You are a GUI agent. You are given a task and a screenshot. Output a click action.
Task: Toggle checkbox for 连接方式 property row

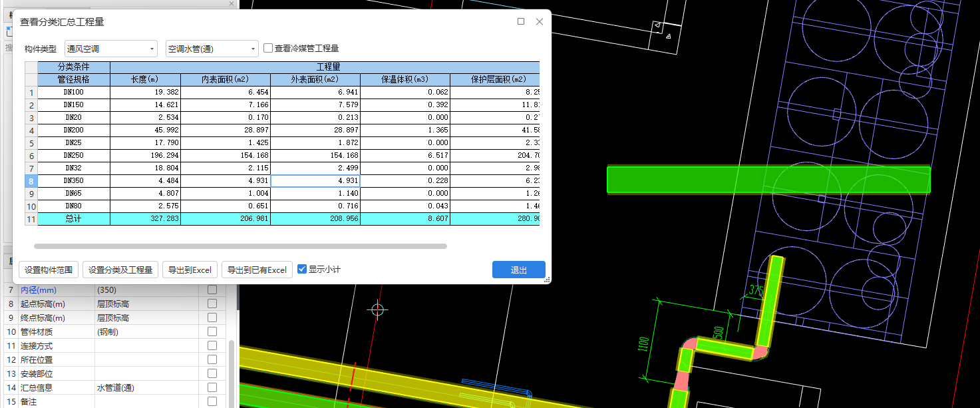point(212,345)
